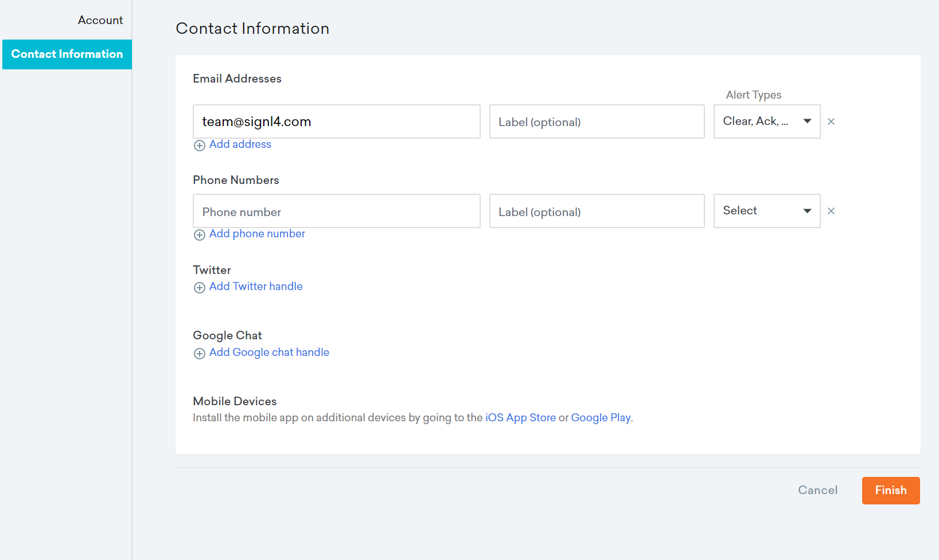Click the plus icon beside Add phone number
Viewport: 939px width, 560px height.
[x=200, y=235]
